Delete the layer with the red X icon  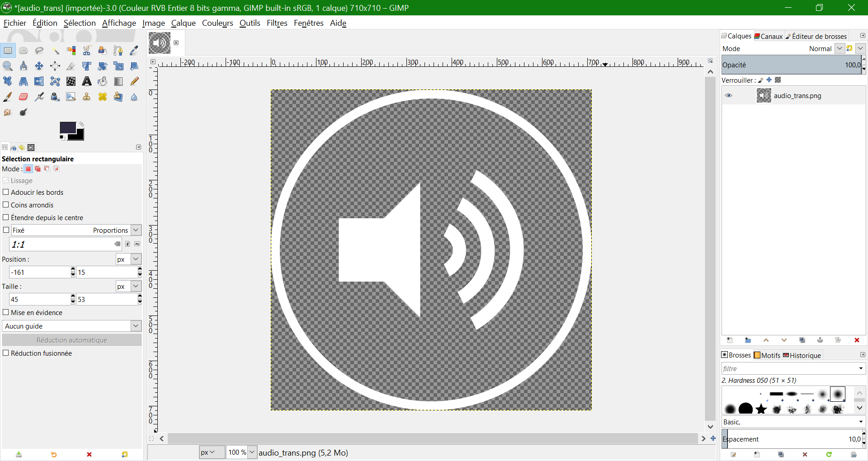click(857, 340)
